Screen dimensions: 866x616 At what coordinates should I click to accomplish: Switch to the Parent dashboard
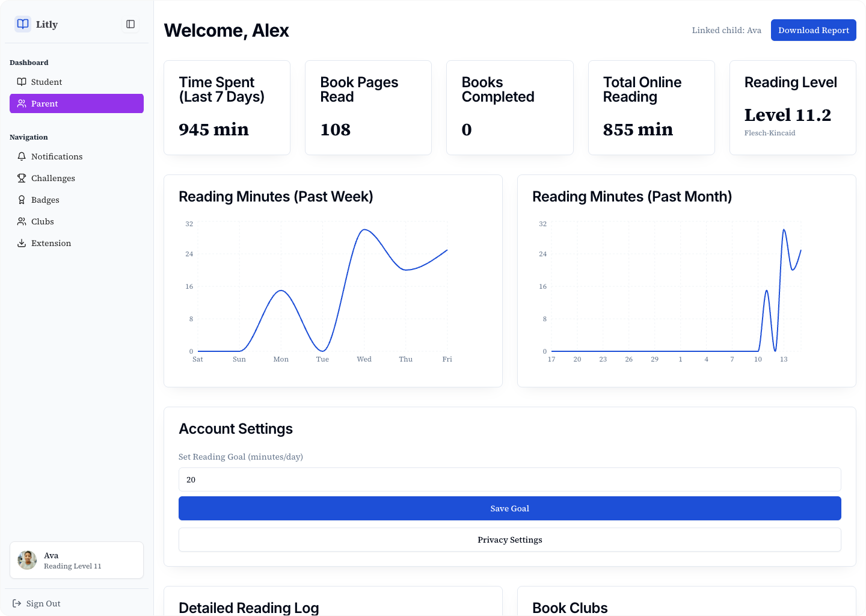click(76, 103)
